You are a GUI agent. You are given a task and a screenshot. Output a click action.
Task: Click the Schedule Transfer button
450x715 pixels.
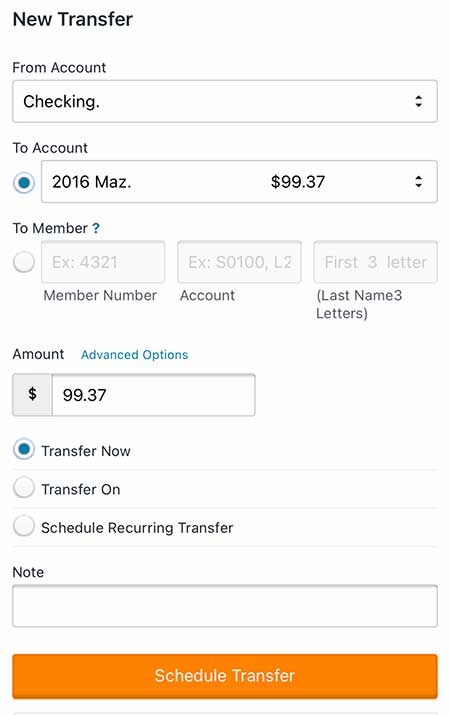225,676
